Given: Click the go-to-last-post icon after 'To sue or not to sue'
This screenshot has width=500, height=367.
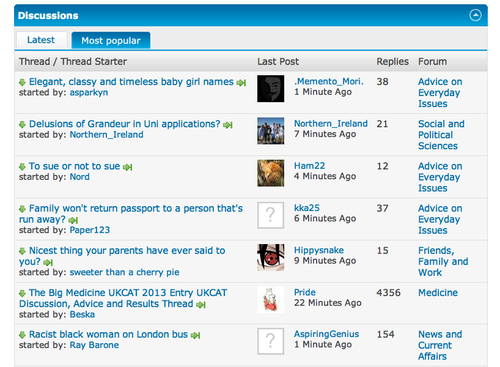Looking at the screenshot, I should pos(127,167).
